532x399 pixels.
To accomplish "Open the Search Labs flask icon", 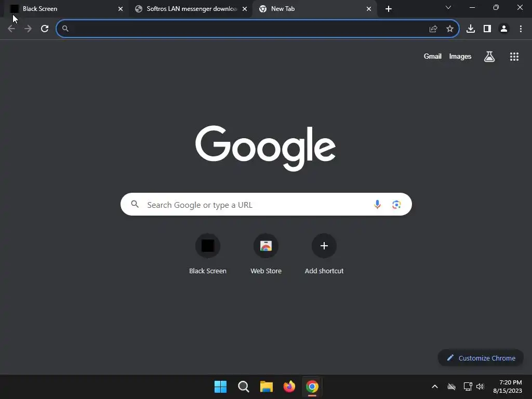I will coord(489,57).
